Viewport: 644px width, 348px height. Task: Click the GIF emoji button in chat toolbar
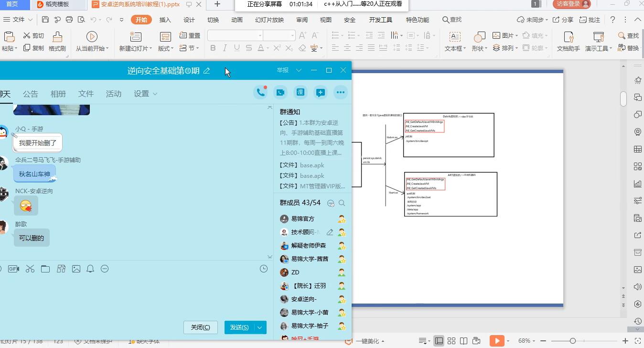13,269
